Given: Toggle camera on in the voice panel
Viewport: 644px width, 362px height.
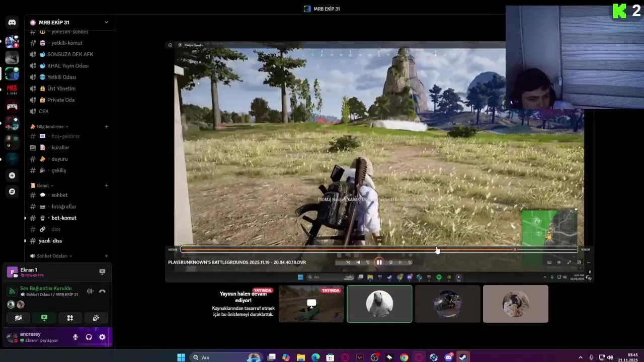Looking at the screenshot, I should click(x=18, y=318).
